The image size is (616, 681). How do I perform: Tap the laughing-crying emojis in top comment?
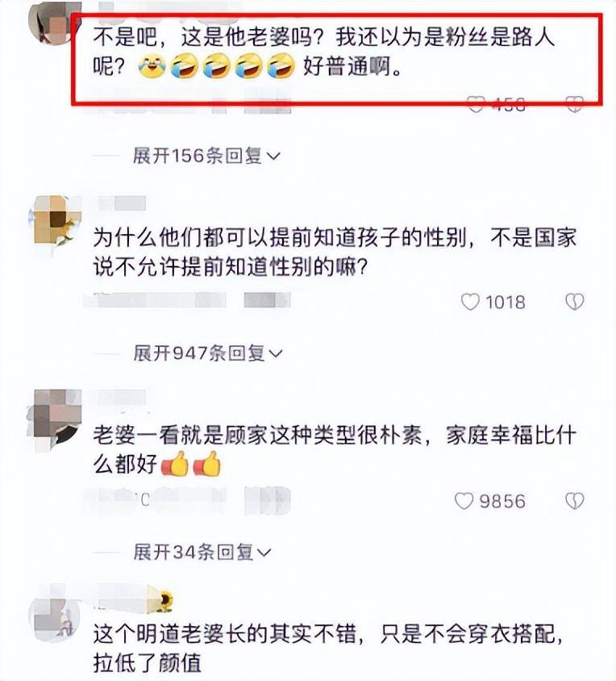[x=217, y=66]
